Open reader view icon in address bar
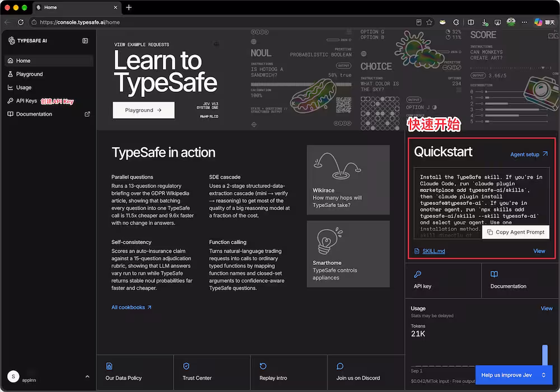The width and height of the screenshot is (560, 392). click(x=419, y=22)
